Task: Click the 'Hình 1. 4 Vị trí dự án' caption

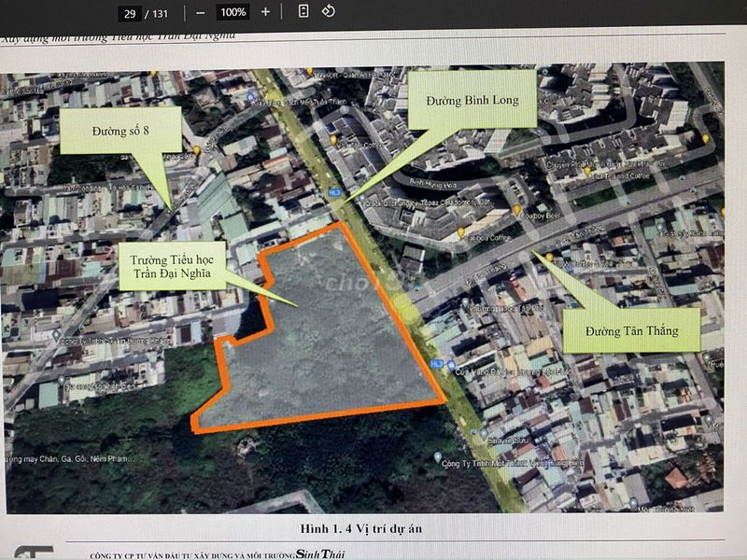Action: tap(361, 528)
